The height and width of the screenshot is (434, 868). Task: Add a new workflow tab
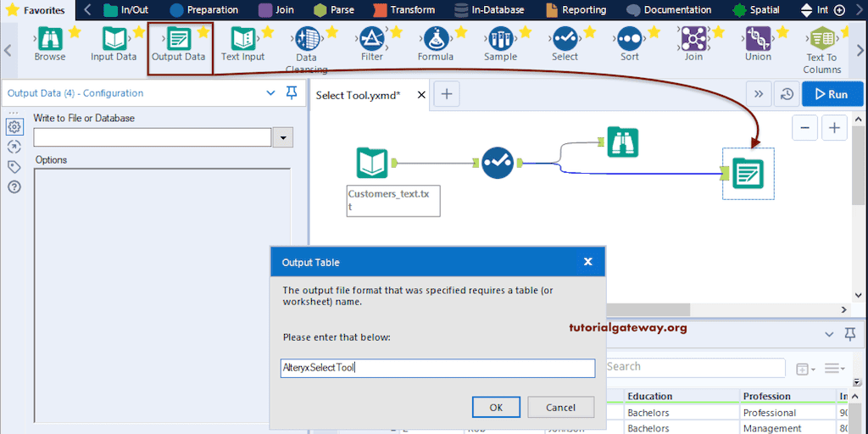446,95
